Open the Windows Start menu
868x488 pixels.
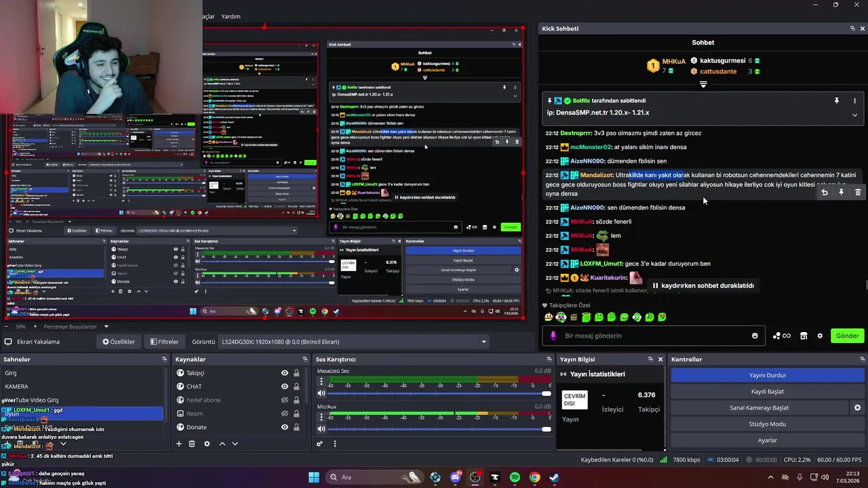coord(314,477)
